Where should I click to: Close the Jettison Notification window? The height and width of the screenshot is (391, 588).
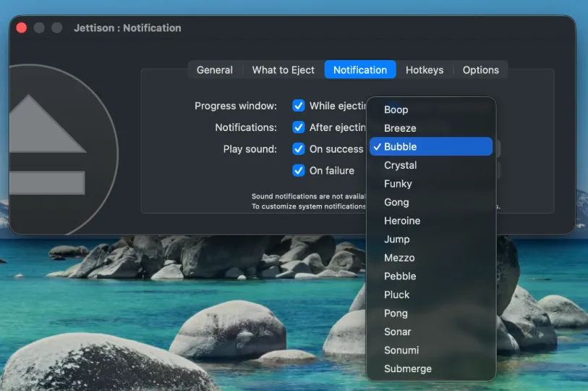coord(22,28)
